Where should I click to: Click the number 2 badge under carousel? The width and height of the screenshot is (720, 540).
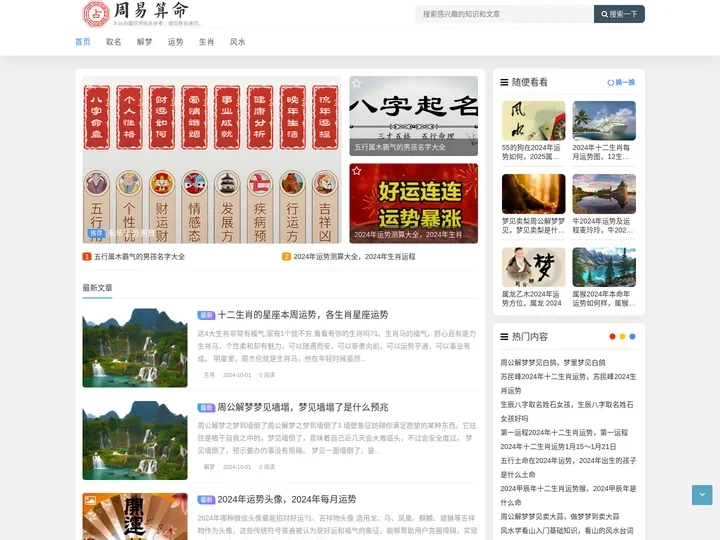pos(286,256)
